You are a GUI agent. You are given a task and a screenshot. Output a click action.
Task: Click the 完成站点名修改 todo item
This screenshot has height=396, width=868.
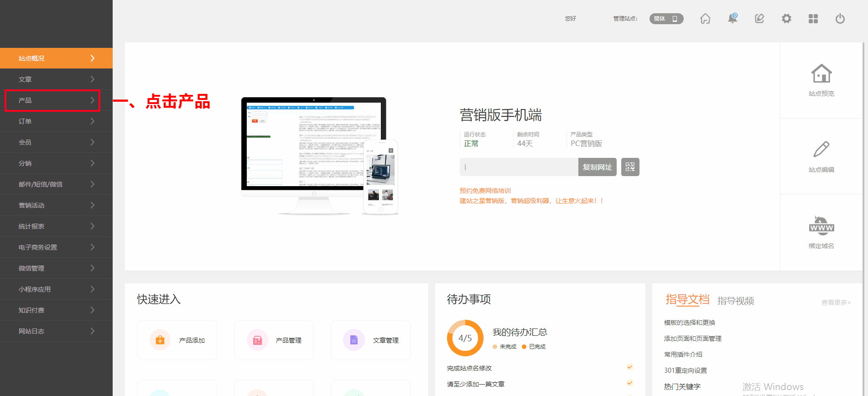(x=469, y=368)
